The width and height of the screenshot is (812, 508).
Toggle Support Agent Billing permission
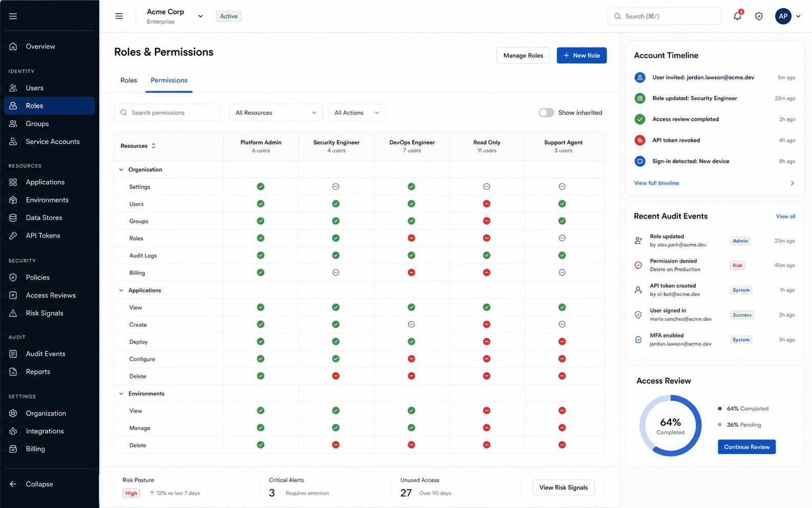562,272
